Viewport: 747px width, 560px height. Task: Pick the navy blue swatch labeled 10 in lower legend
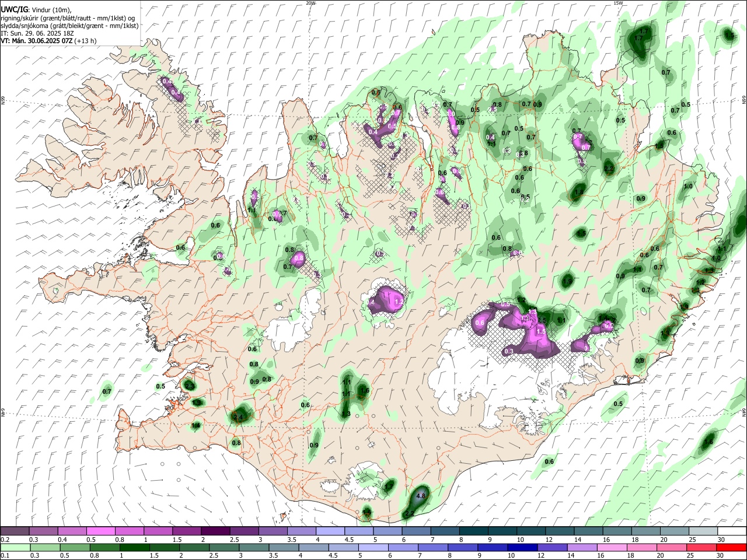click(523, 548)
